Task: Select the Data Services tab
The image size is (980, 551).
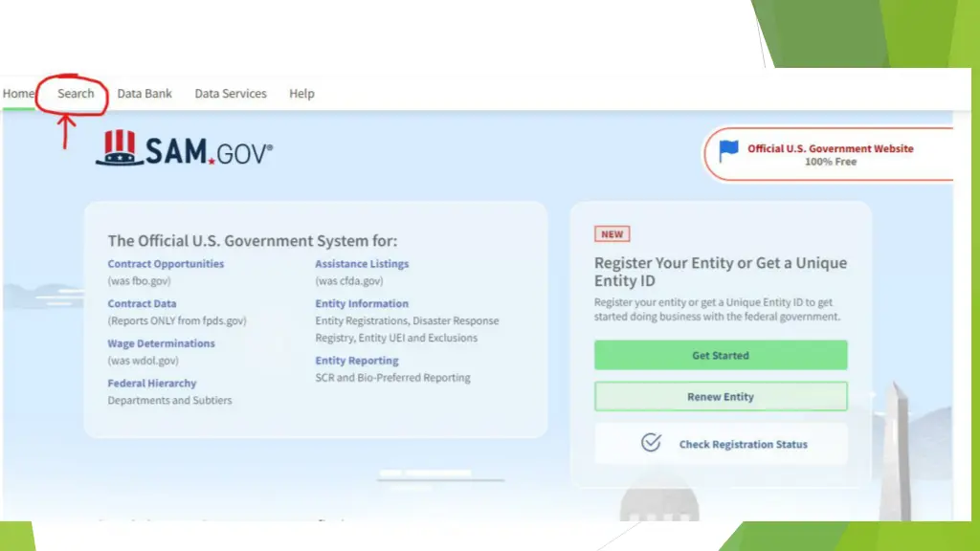Action: [x=231, y=94]
